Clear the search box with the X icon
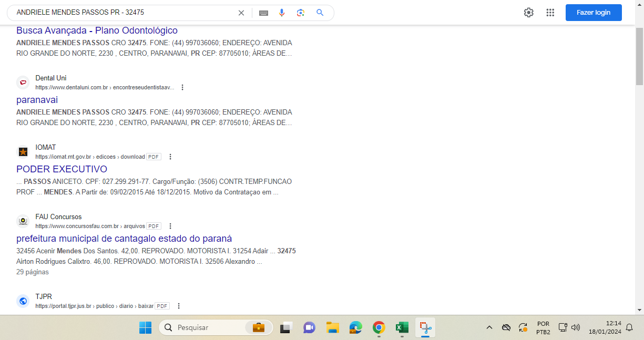Viewport: 644px width, 340px height. point(241,13)
